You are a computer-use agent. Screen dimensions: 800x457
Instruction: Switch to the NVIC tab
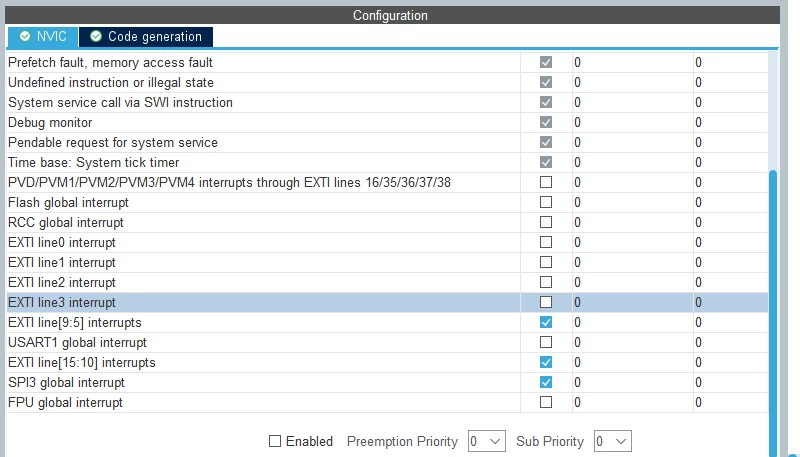pyautogui.click(x=43, y=37)
